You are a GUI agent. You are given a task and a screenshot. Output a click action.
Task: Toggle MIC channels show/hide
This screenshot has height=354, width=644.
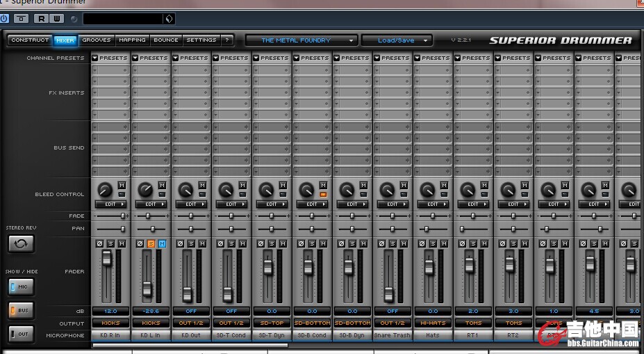pos(21,287)
